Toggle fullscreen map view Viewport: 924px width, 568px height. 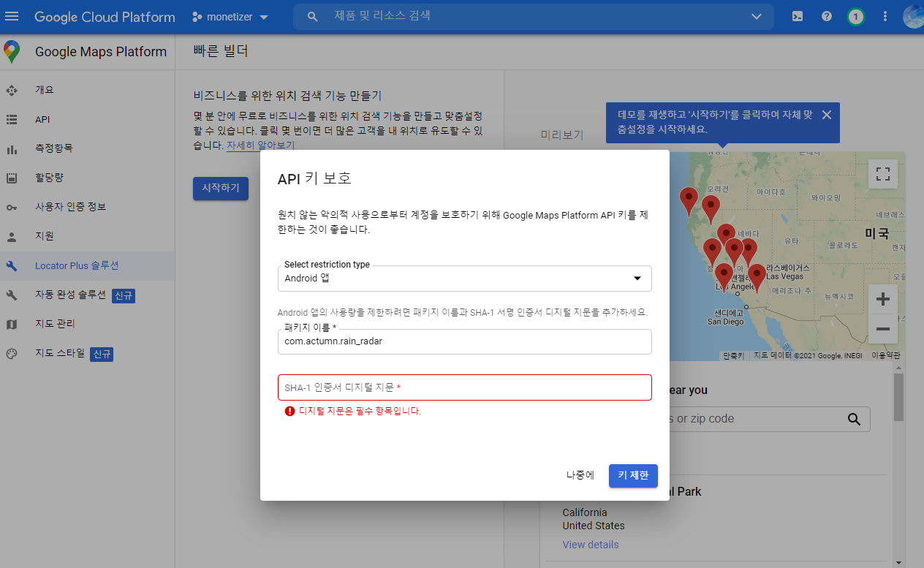click(x=883, y=174)
